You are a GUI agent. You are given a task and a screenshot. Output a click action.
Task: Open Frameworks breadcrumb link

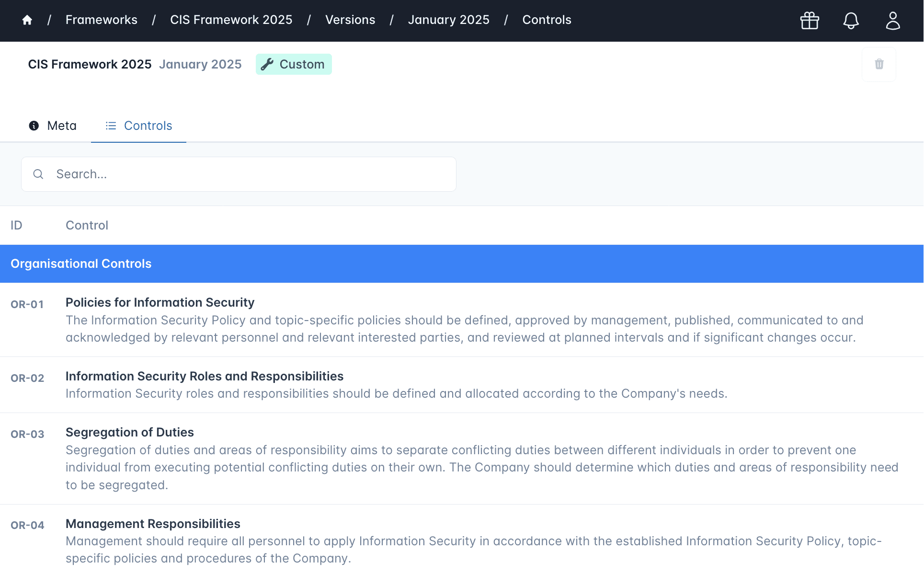(x=102, y=20)
